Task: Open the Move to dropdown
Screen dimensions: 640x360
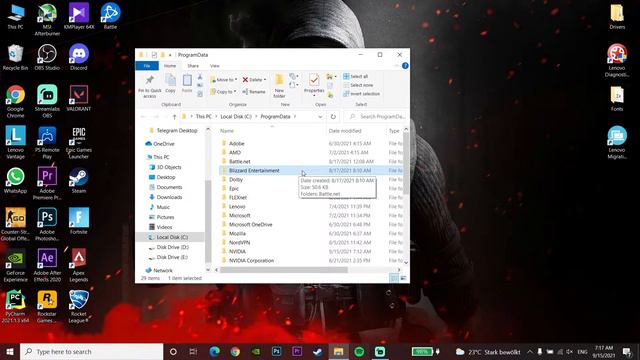Action: 224,80
